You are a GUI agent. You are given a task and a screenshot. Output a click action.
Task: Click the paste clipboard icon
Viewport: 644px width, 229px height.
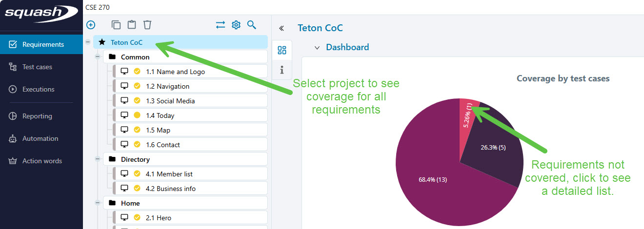(131, 25)
